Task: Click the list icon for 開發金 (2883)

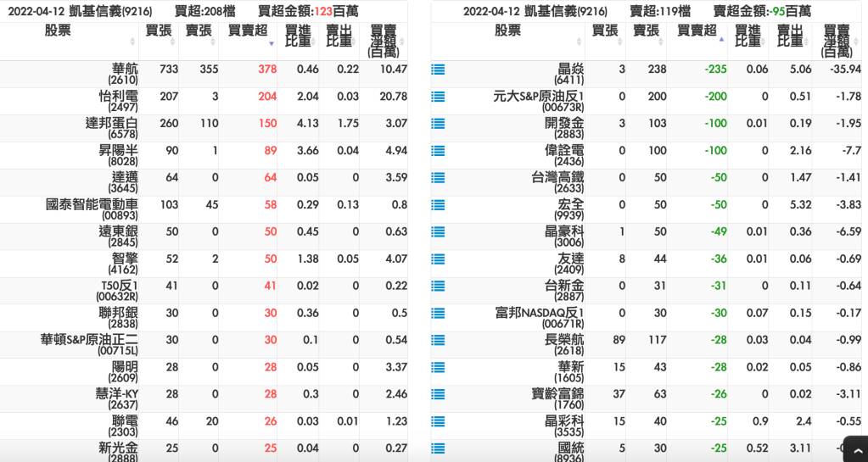Action: point(438,124)
